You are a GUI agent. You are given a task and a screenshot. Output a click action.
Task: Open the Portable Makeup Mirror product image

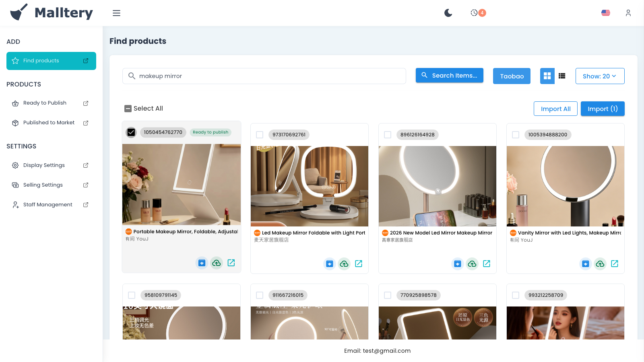[x=182, y=185]
